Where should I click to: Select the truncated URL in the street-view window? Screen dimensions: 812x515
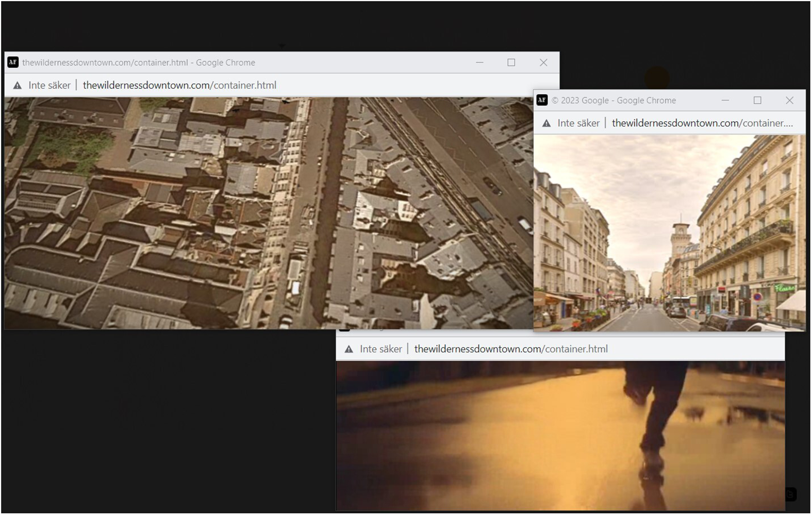click(x=702, y=123)
